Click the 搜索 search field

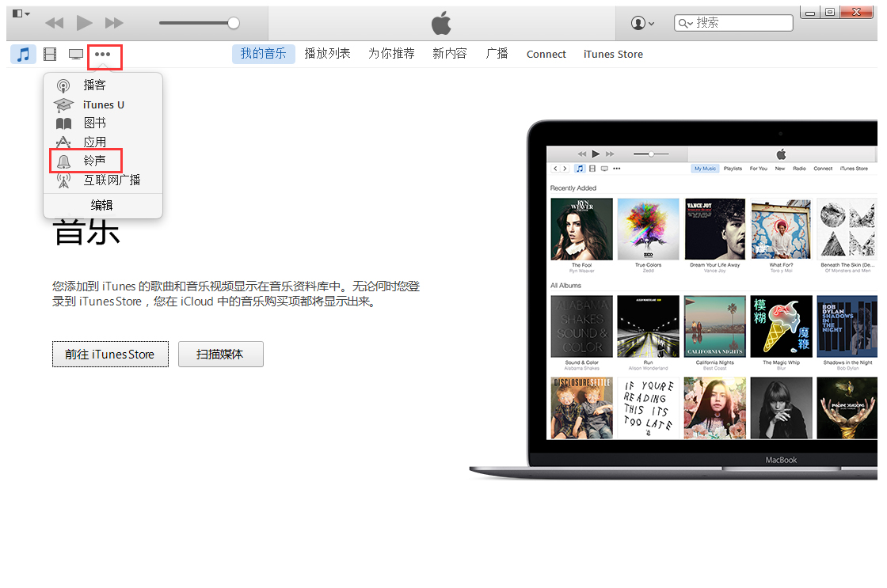pyautogui.click(x=740, y=23)
